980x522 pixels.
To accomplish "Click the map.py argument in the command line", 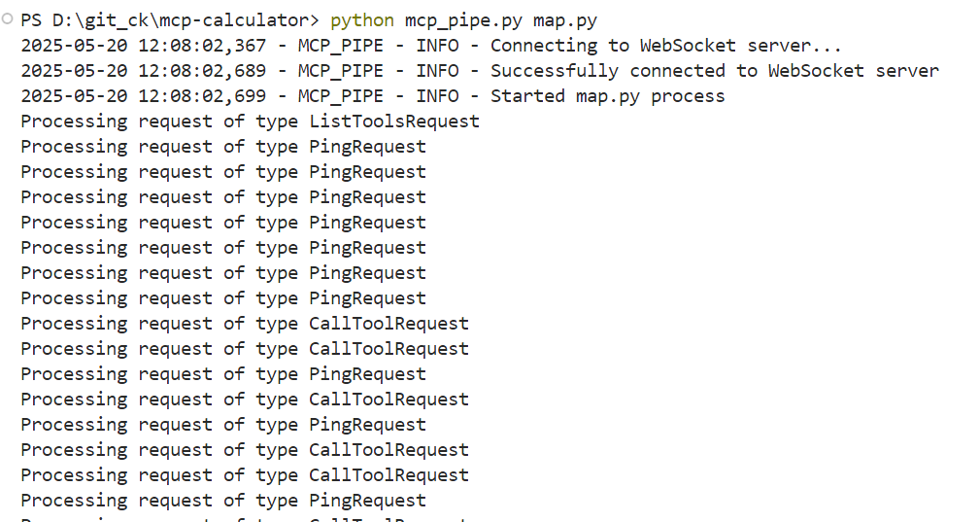I will 565,20.
